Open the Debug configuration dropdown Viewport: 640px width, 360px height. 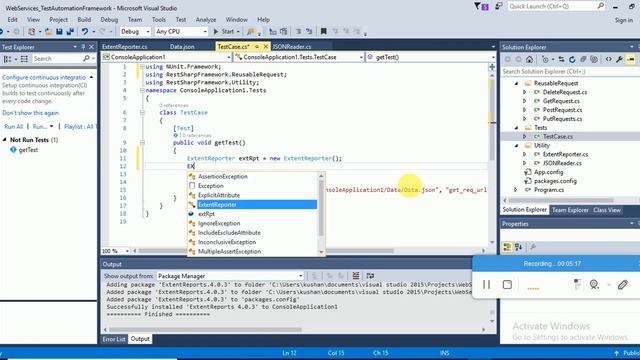point(148,31)
